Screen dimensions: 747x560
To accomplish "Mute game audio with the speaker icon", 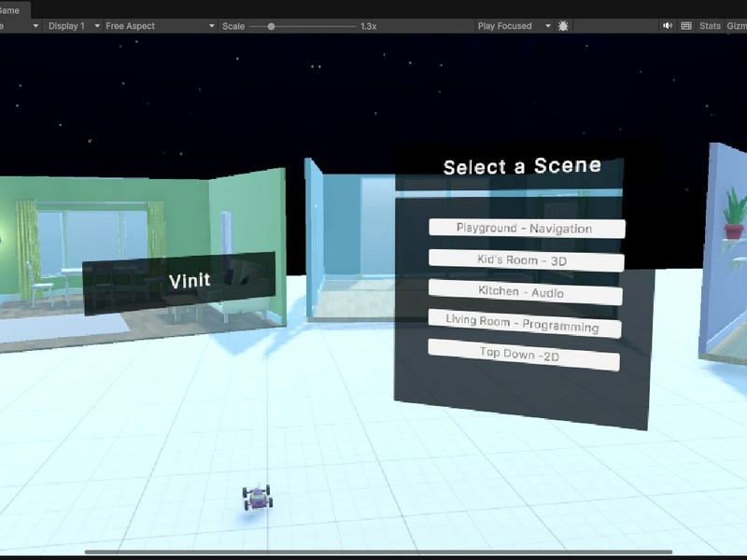I will (668, 26).
